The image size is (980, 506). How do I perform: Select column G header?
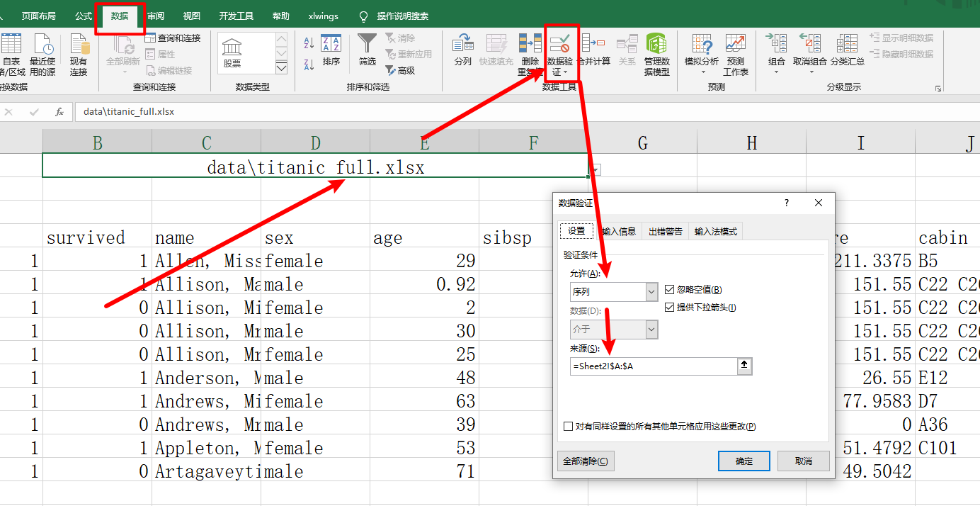(x=642, y=142)
